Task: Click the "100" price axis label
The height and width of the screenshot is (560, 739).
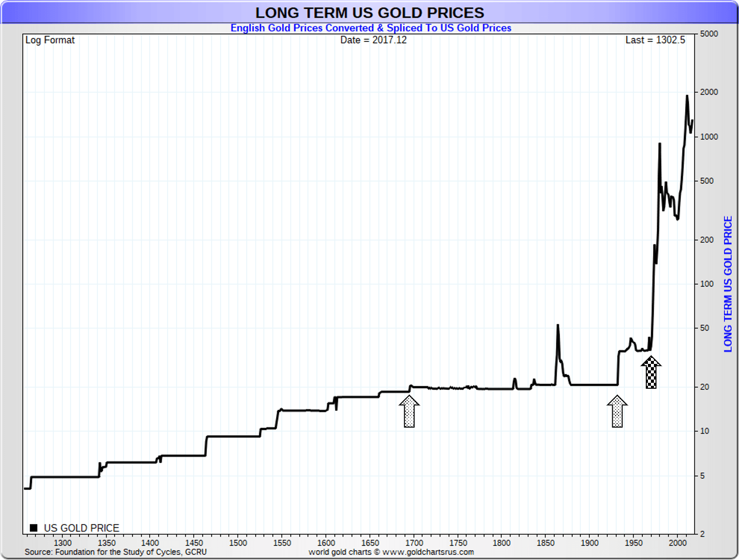Action: pyautogui.click(x=707, y=284)
